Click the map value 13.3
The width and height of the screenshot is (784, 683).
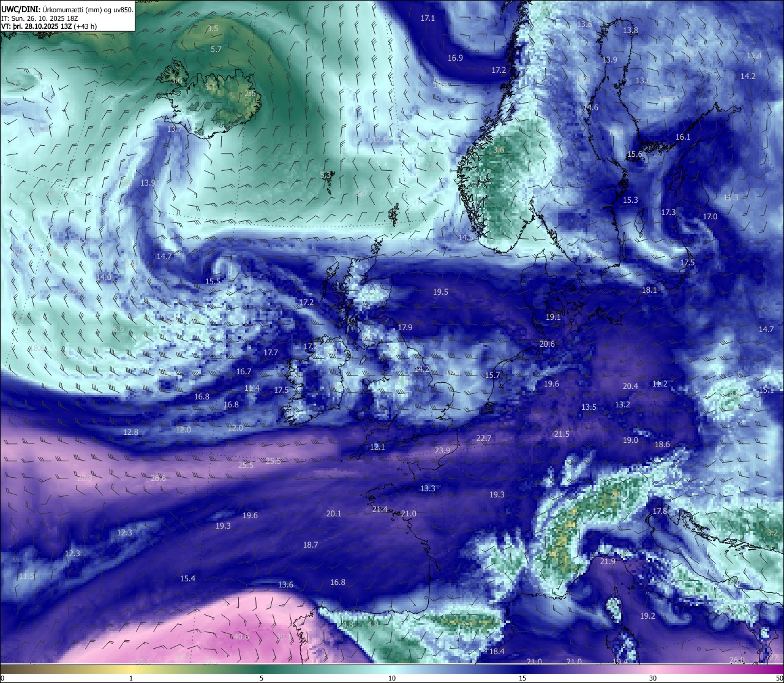(x=428, y=489)
